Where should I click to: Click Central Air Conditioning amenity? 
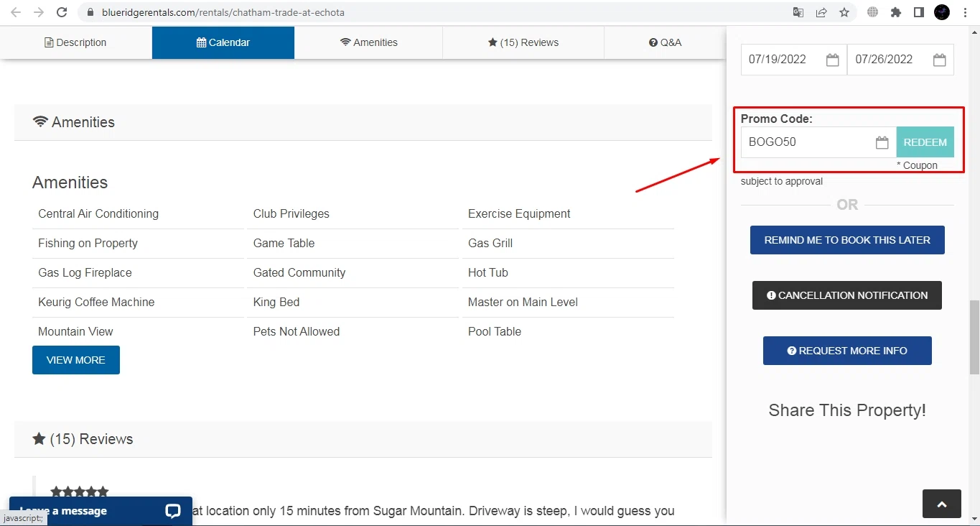pyautogui.click(x=98, y=213)
